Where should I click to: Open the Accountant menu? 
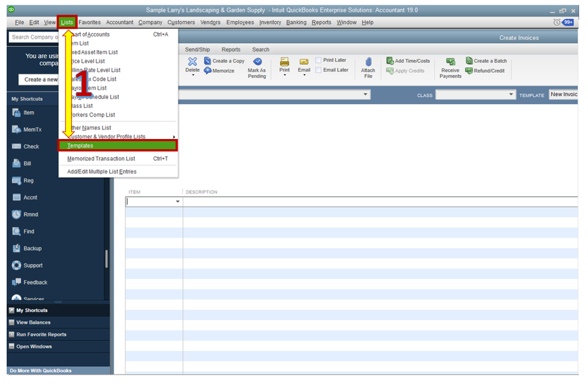coord(119,22)
